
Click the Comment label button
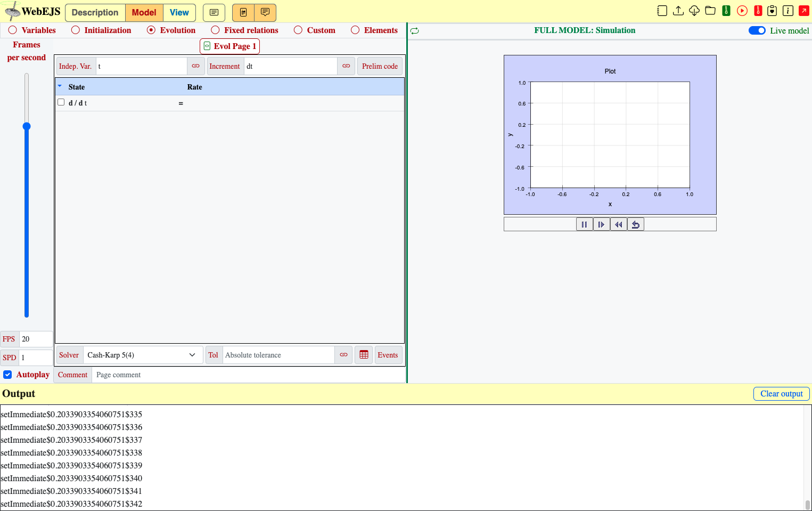[x=73, y=375]
